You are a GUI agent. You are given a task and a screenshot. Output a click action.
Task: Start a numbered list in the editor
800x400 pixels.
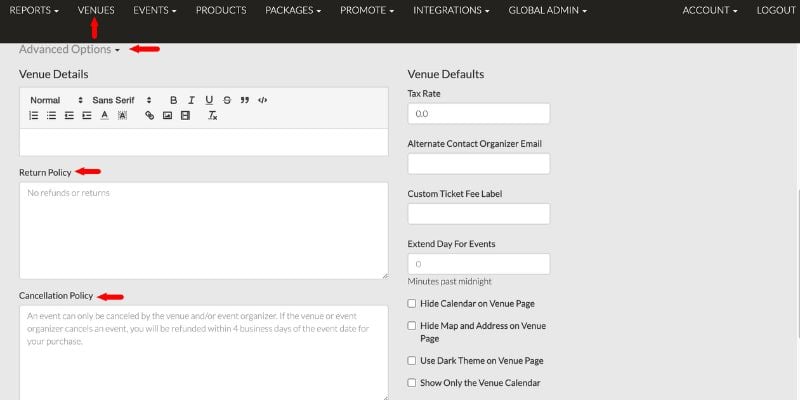(x=34, y=116)
